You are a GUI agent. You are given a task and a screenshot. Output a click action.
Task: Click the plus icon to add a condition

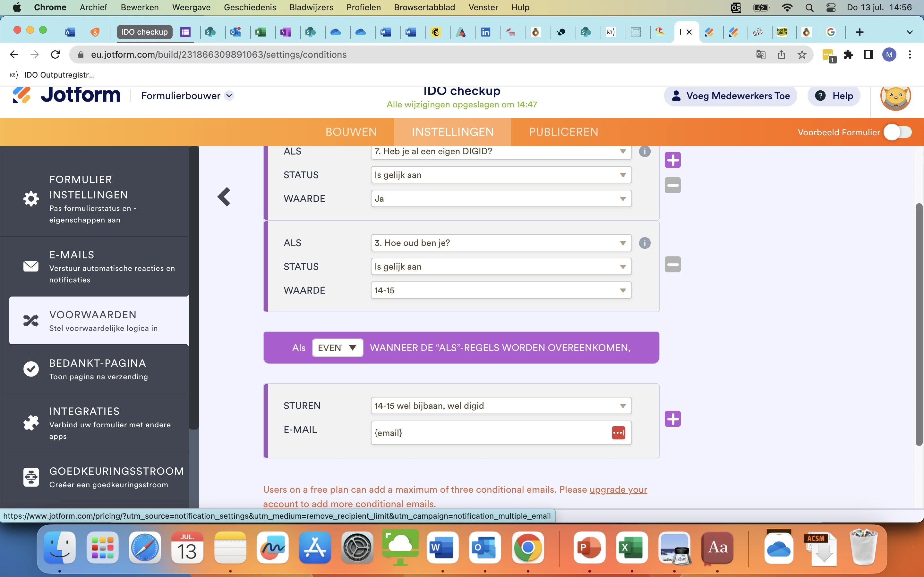(x=672, y=160)
